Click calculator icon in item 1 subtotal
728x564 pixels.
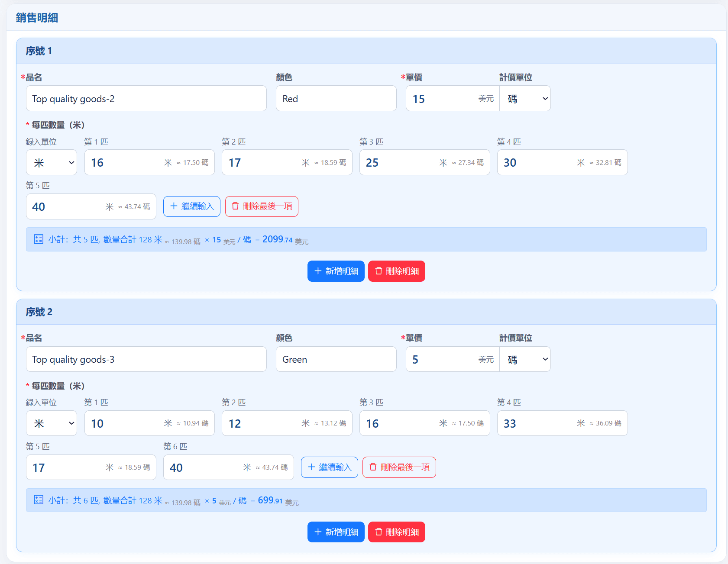tap(39, 239)
